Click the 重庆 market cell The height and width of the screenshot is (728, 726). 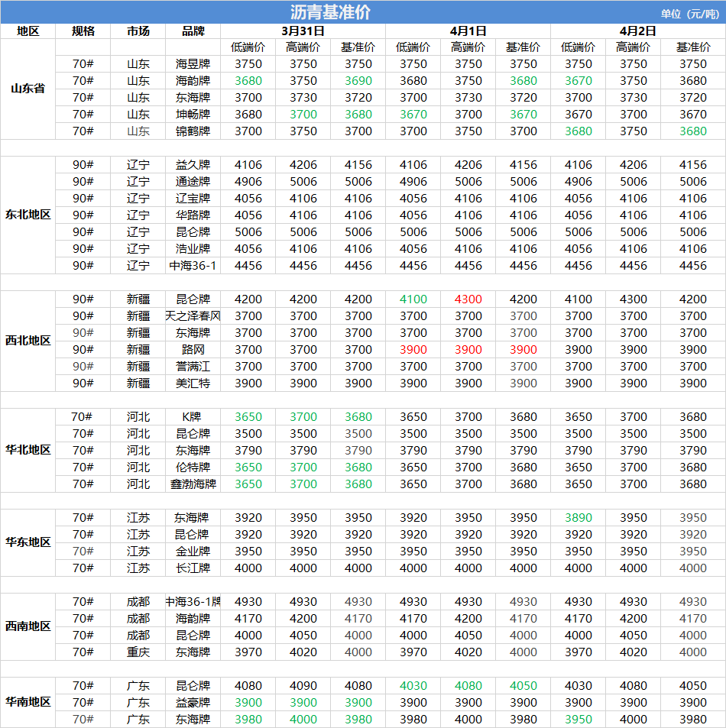(x=138, y=652)
